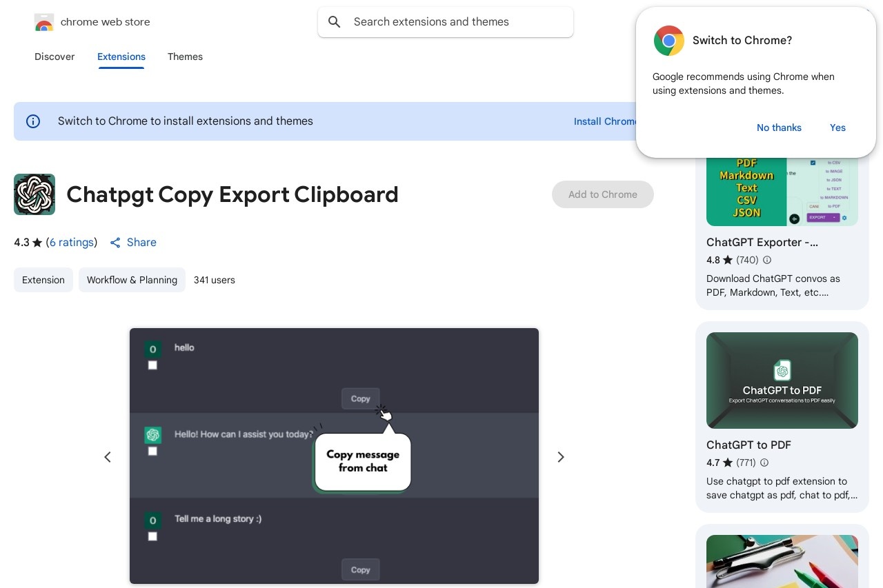Screen dimensions: 883x588
Task: Open the ChatGPT to PDF thumbnail image
Action: coord(782,381)
